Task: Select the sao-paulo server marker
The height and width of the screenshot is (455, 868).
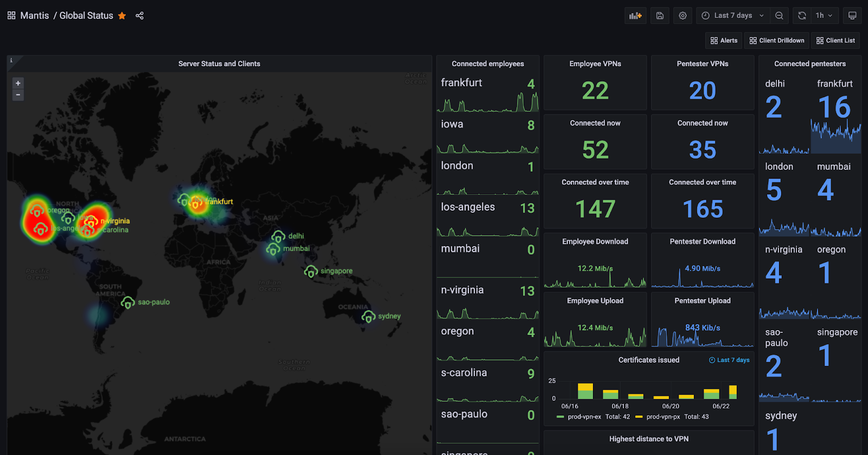Action: coord(127,302)
